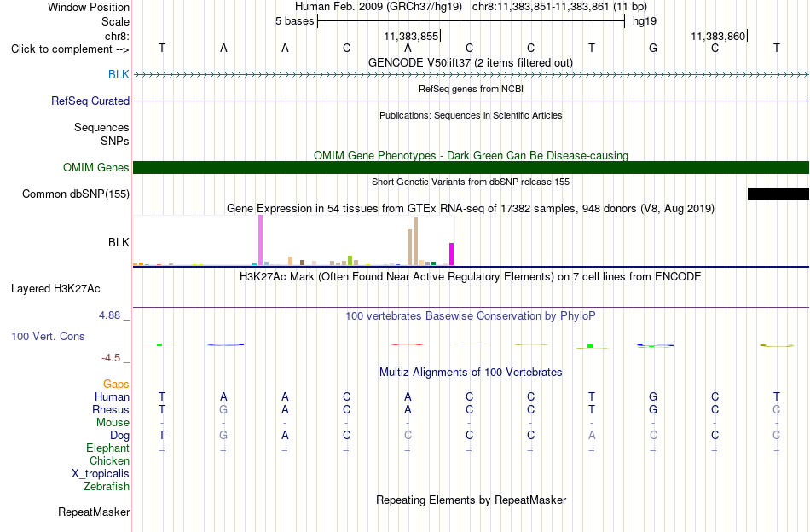Click the Scale label on the left
The width and height of the screenshot is (810, 532).
tap(115, 21)
